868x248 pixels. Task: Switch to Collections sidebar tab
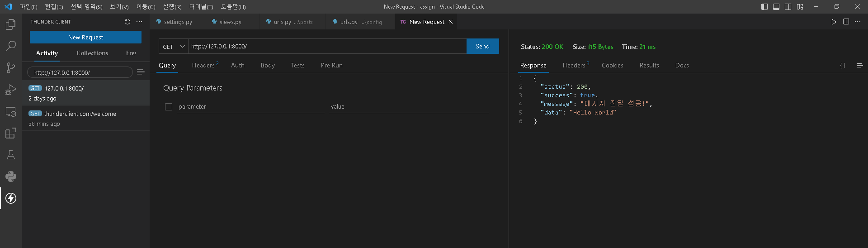[92, 53]
